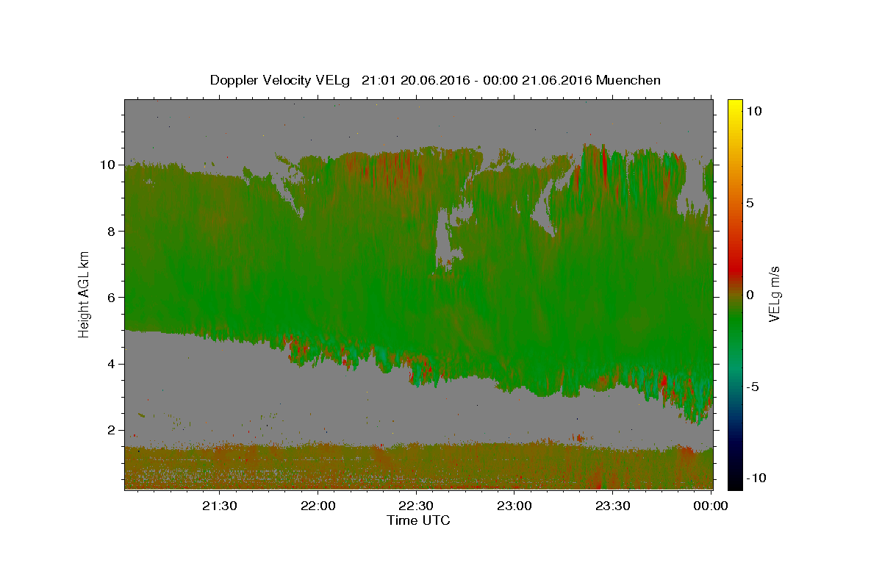Viewport: 882px width, 588px height.
Task: Click the 'VELg m/s' colorbar title
Action: pos(774,294)
